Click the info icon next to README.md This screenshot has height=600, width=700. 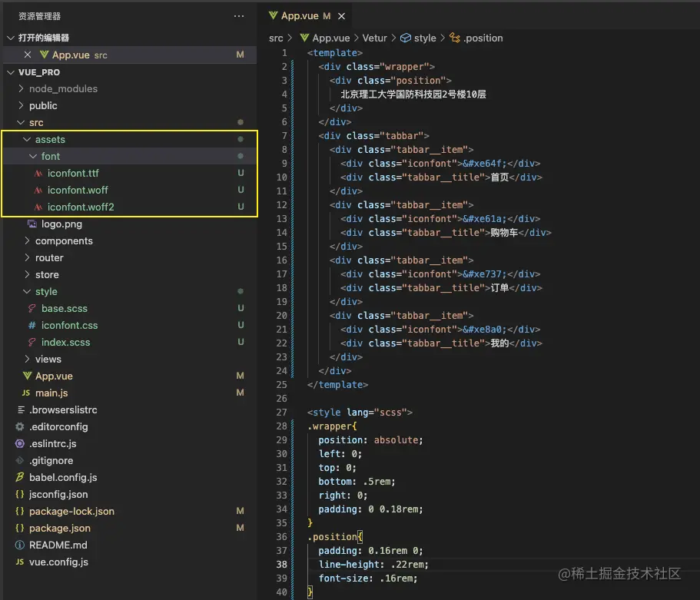coord(20,545)
